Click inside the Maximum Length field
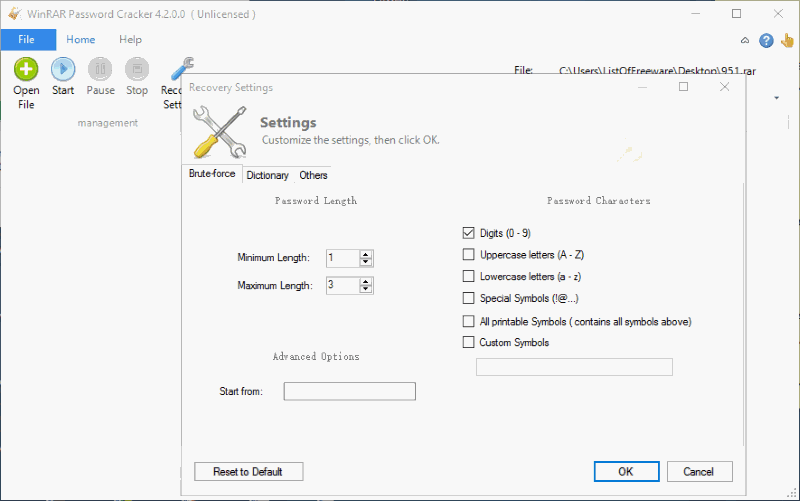Screen dimensions: 800x501 [343, 285]
